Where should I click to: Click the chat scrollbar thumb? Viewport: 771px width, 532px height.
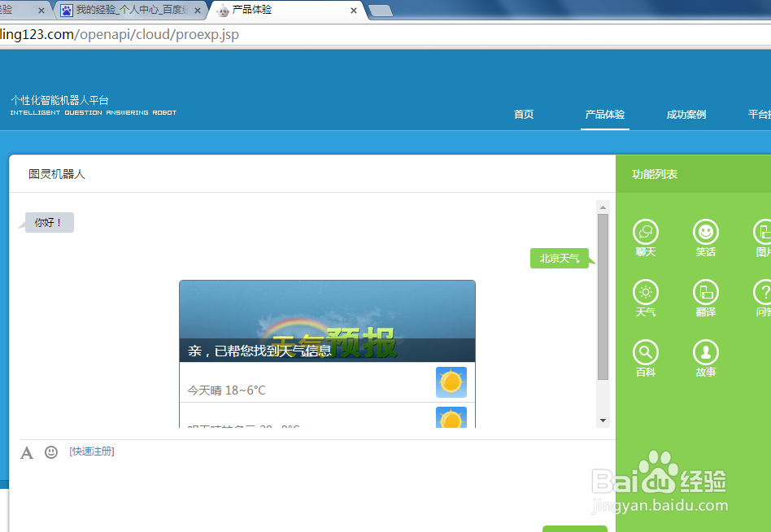pos(603,296)
